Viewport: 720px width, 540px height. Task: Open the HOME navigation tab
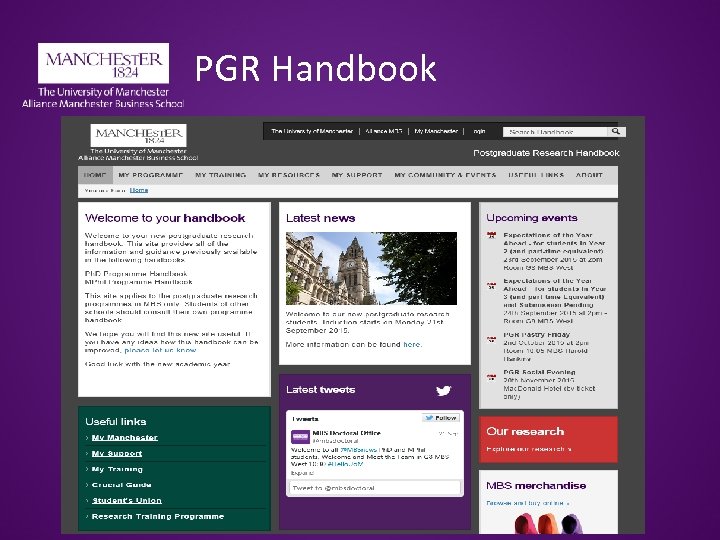[x=95, y=175]
